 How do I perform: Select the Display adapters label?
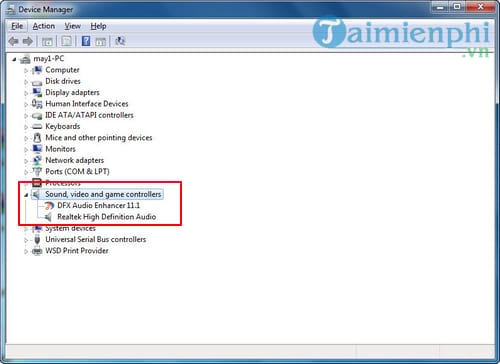[x=72, y=93]
